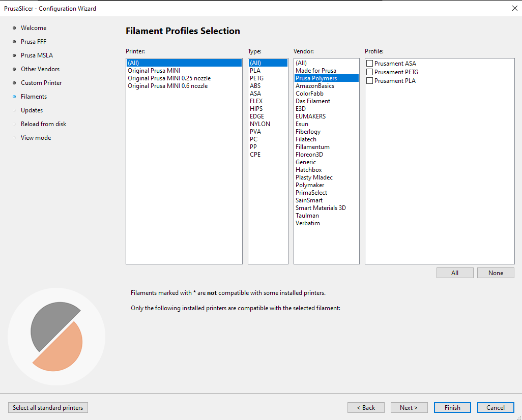Select CPE filament type

point(268,155)
